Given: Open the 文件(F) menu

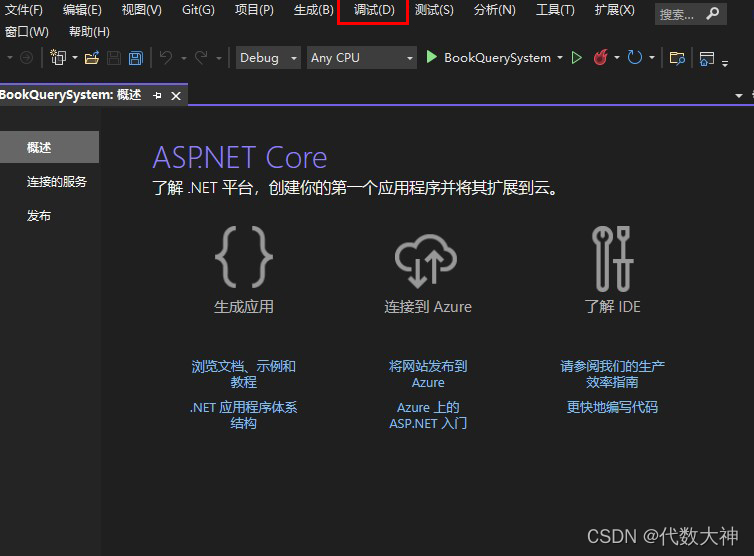Looking at the screenshot, I should click(24, 10).
